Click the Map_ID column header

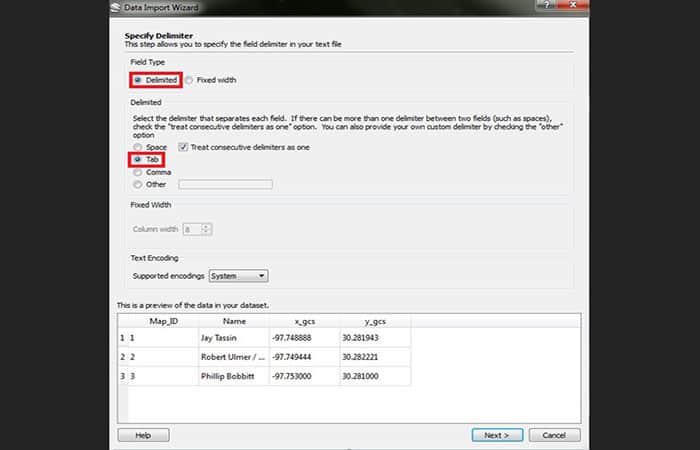coord(163,321)
